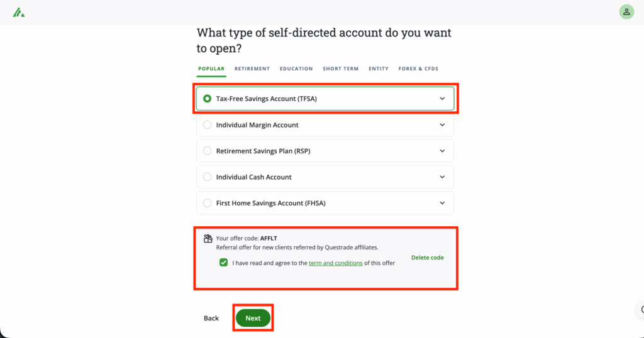Image resolution: width=644 pixels, height=338 pixels.
Task: Choose First Home Savings Account radio button
Action: click(208, 204)
